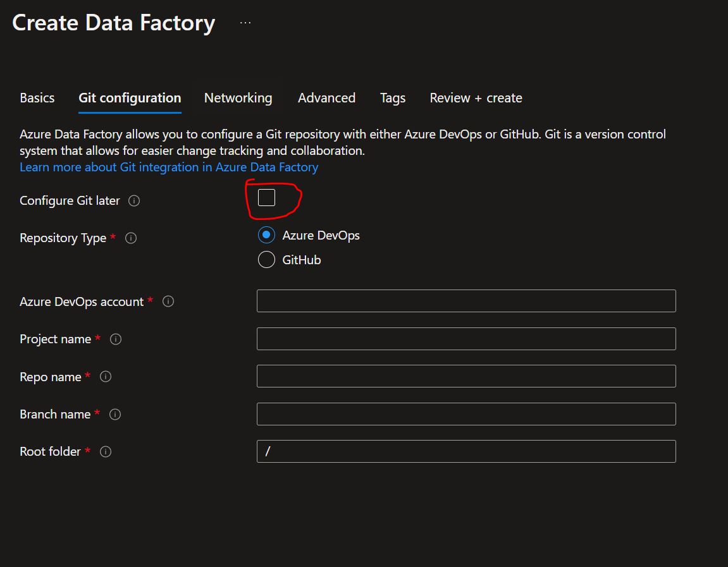This screenshot has height=567, width=728.
Task: Click into the Project name input
Action: [x=466, y=339]
